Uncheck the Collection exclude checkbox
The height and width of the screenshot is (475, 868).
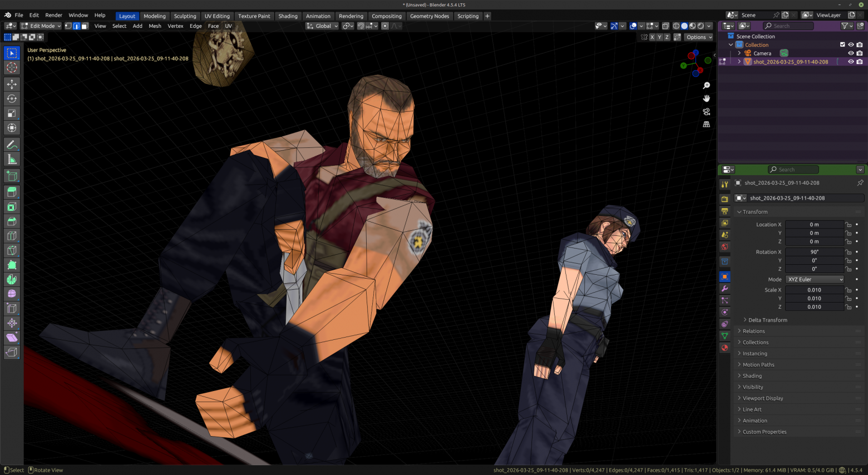(842, 44)
